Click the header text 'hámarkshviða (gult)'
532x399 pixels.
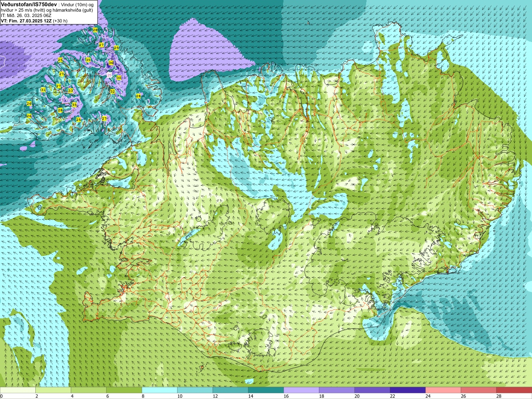(x=72, y=10)
